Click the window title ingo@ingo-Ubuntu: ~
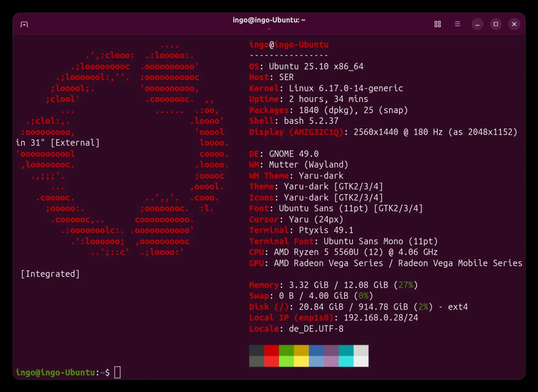 (269, 20)
